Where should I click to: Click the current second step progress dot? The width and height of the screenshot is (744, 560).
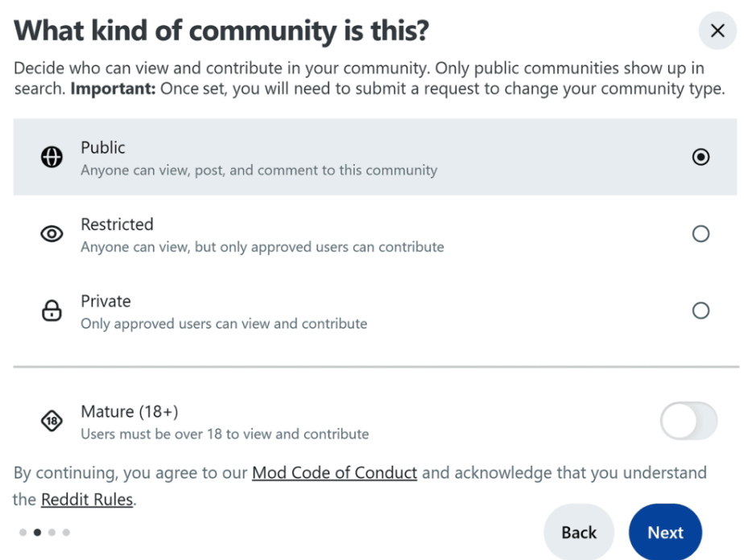[37, 532]
